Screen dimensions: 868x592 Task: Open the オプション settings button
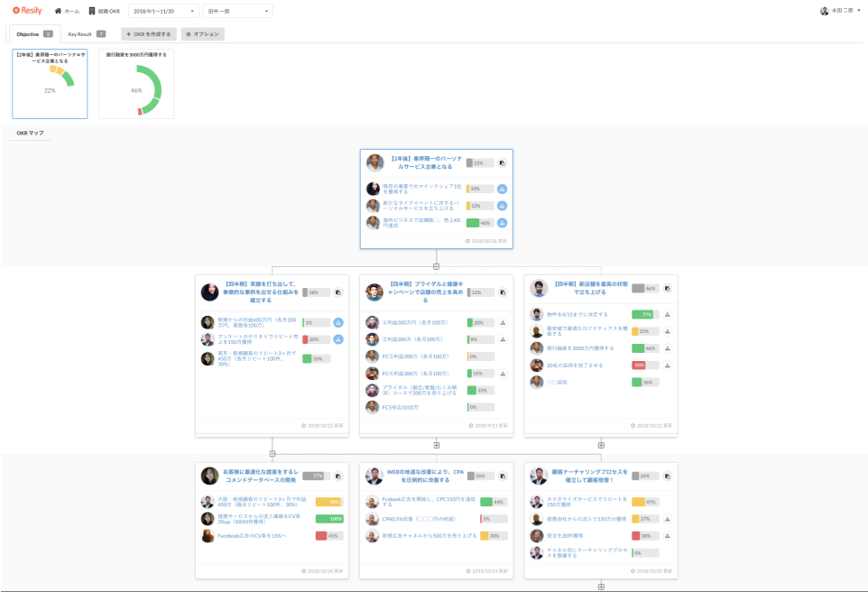pos(203,33)
